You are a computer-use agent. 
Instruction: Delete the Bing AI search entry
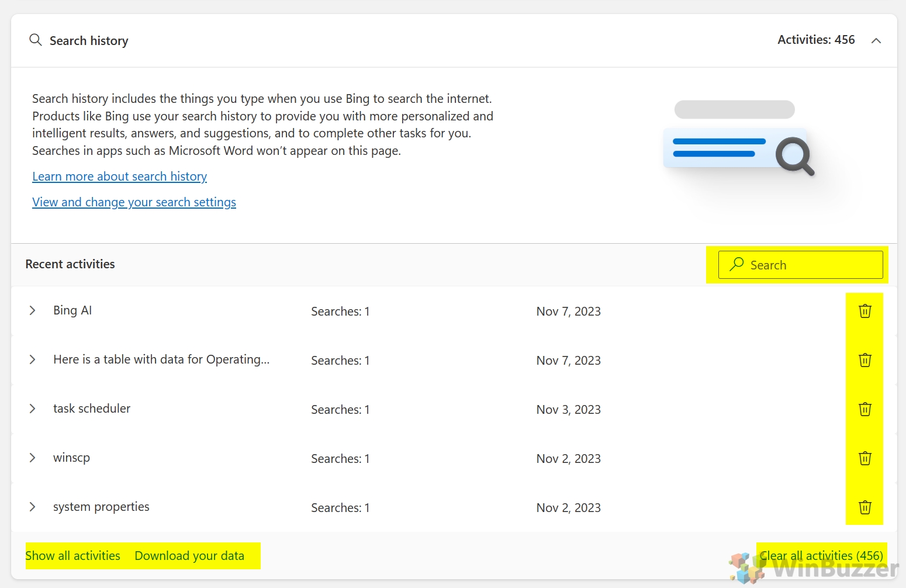click(865, 311)
